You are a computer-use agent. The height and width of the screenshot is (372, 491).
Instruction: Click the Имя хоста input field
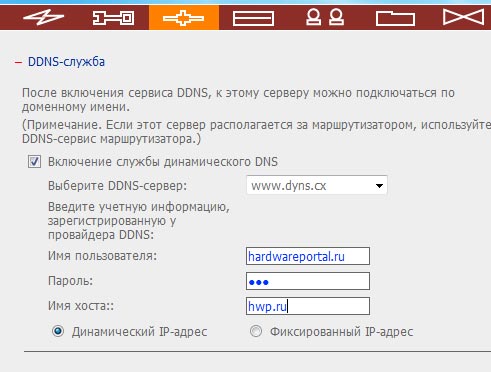[308, 306]
